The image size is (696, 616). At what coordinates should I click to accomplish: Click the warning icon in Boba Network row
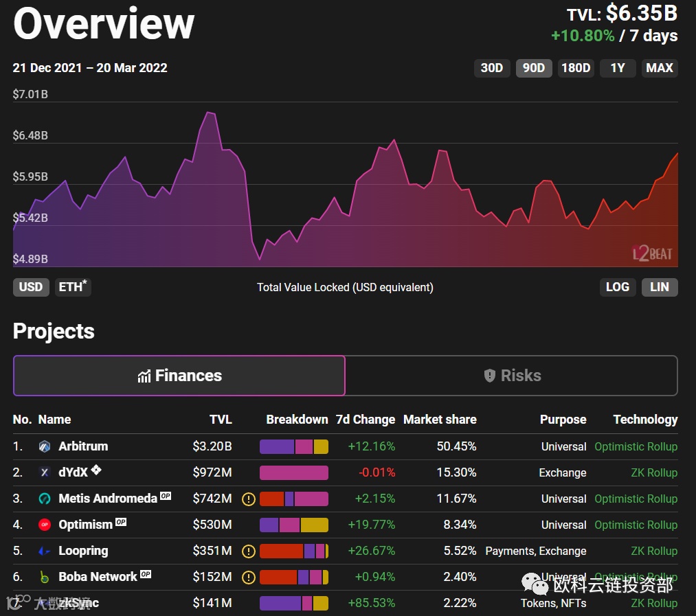249,578
